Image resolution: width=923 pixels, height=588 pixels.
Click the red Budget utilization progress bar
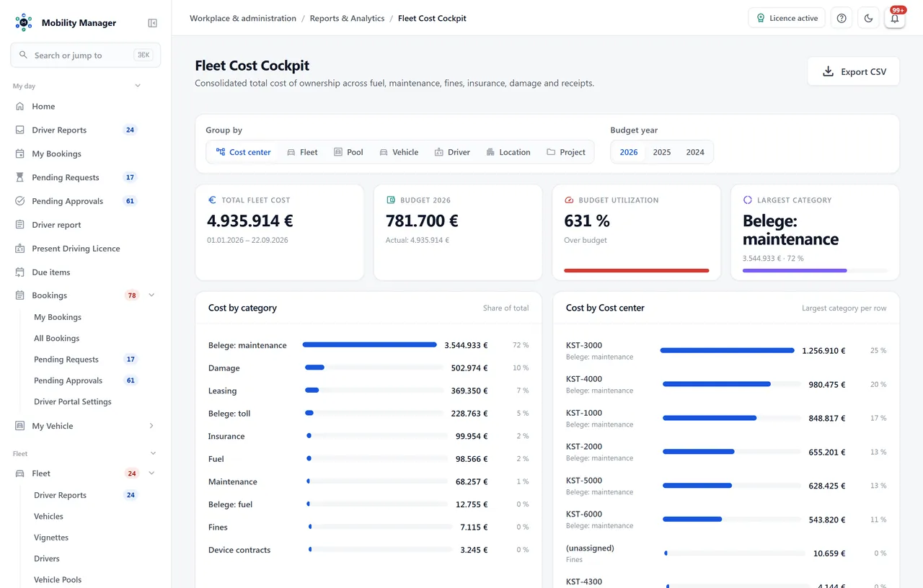(637, 270)
